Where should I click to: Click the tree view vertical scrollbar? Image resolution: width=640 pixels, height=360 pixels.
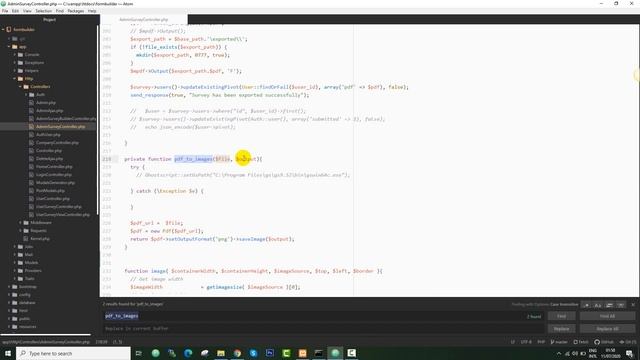pyautogui.click(x=97, y=119)
